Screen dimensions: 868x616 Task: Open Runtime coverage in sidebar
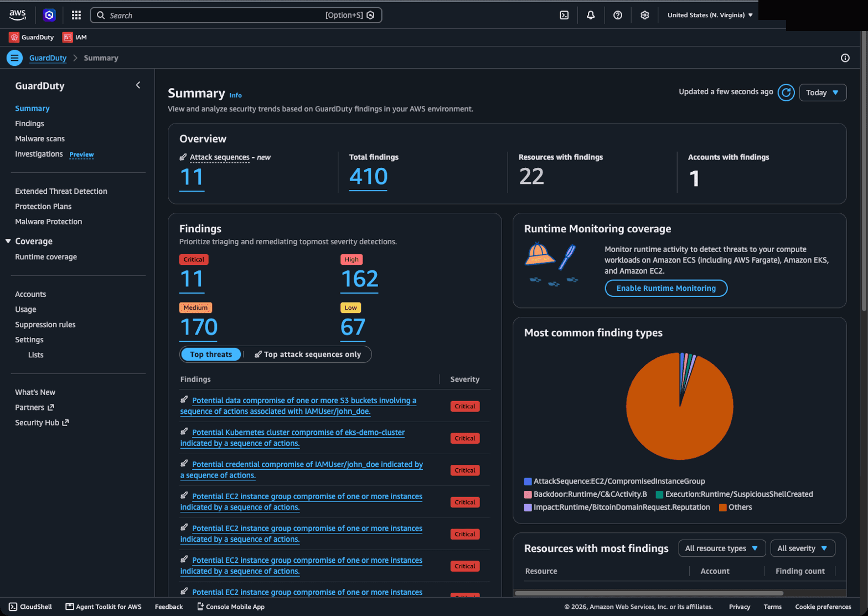pyautogui.click(x=46, y=257)
